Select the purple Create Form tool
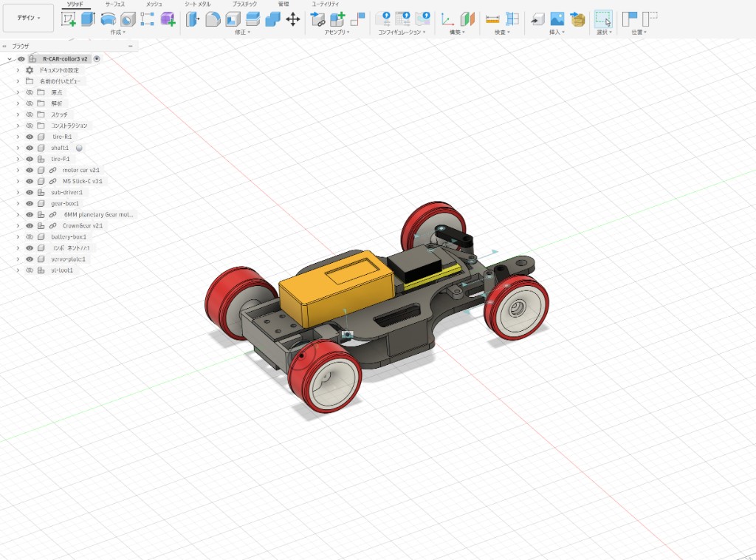Screen dimensions: 756x560 point(168,19)
